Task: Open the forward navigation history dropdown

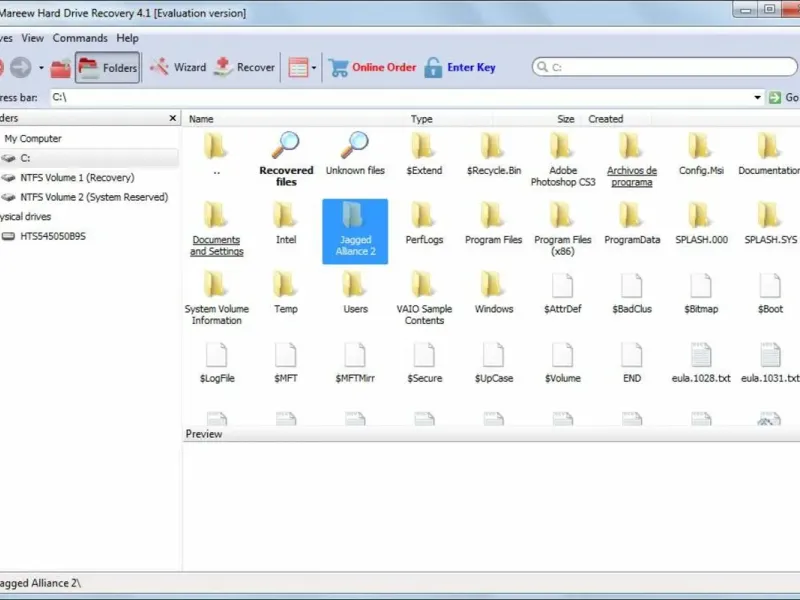Action: click(41, 68)
